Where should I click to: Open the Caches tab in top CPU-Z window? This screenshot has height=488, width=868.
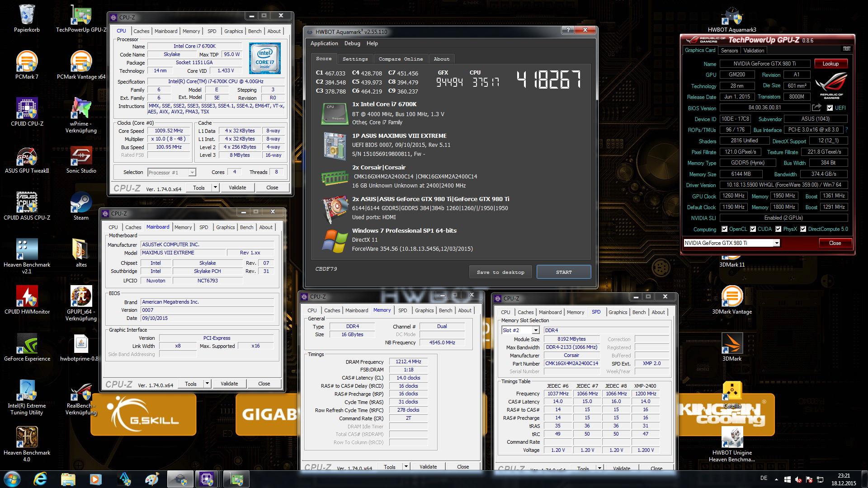141,31
